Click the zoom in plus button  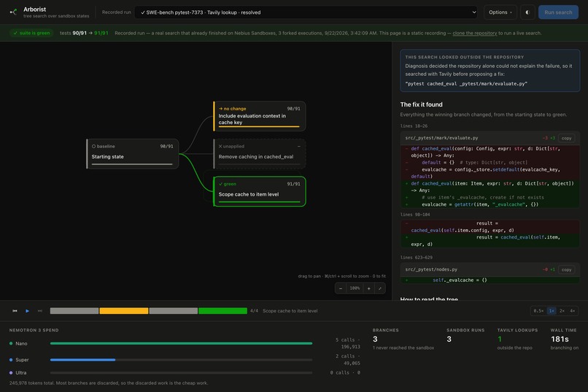point(368,288)
